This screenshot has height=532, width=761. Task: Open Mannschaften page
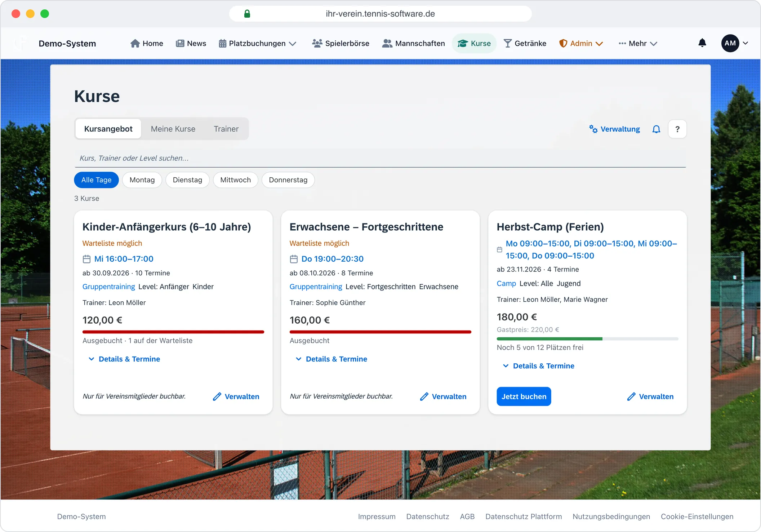(413, 43)
